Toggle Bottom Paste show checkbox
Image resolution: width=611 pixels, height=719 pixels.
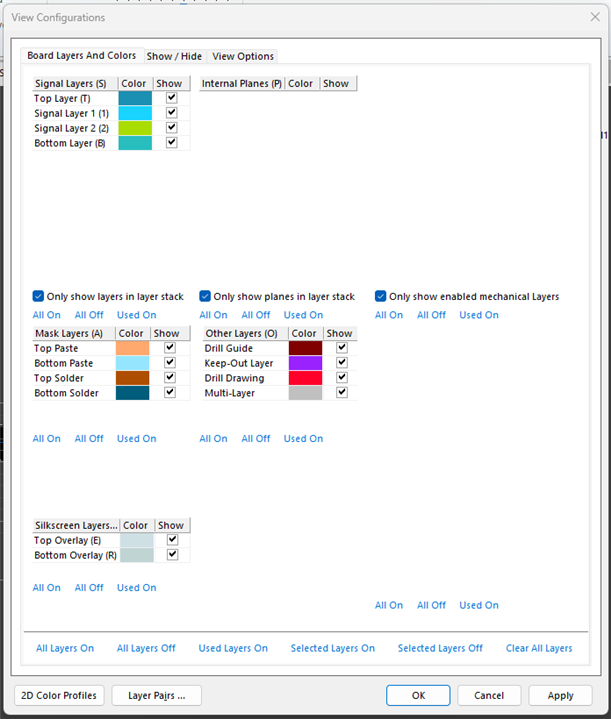[x=170, y=363]
